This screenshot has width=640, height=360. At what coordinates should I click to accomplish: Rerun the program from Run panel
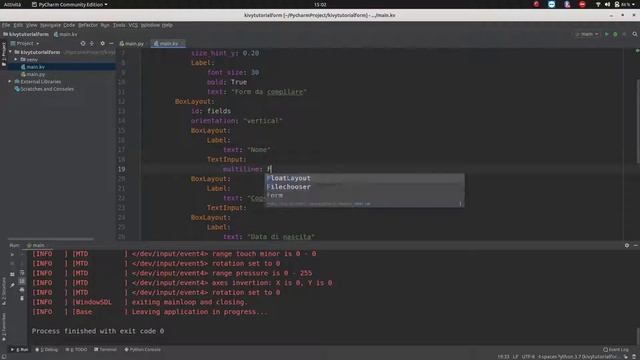[x=12, y=254]
